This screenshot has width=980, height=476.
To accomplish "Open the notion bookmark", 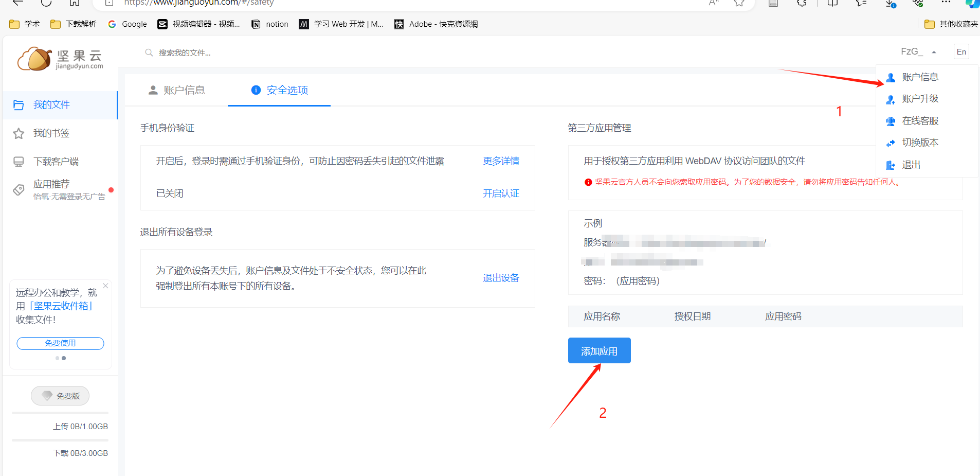I will click(270, 24).
